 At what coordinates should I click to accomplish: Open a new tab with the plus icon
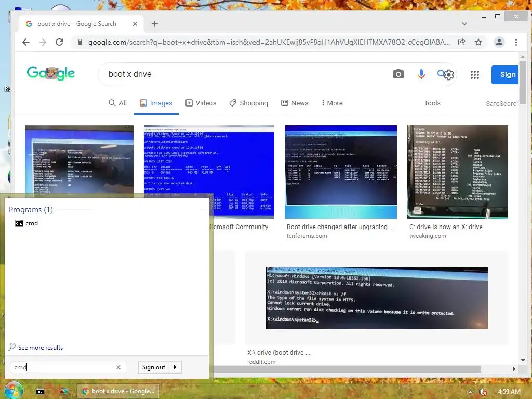(155, 24)
